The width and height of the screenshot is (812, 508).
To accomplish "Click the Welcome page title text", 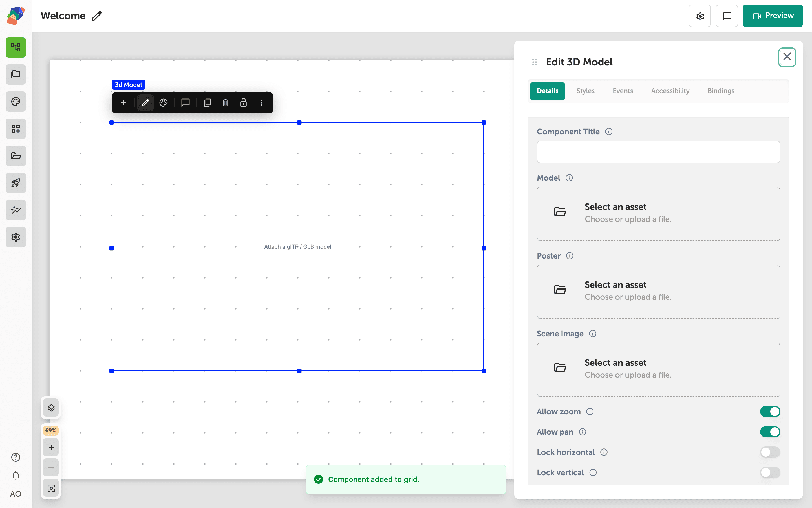I will [63, 16].
